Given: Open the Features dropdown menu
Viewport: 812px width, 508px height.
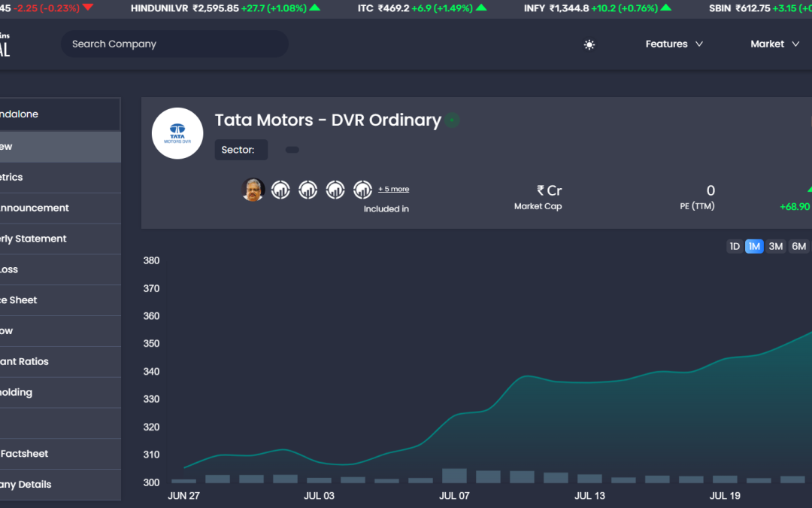Looking at the screenshot, I should (x=674, y=44).
